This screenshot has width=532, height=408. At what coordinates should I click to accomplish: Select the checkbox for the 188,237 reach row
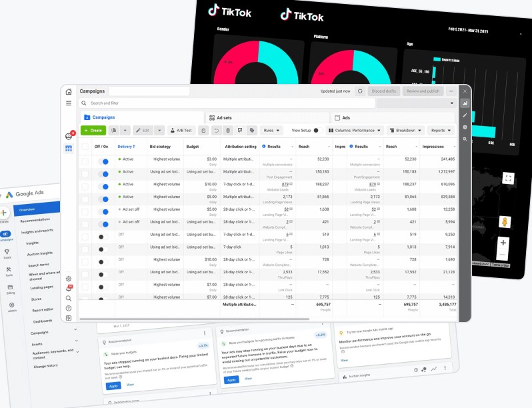pos(85,187)
